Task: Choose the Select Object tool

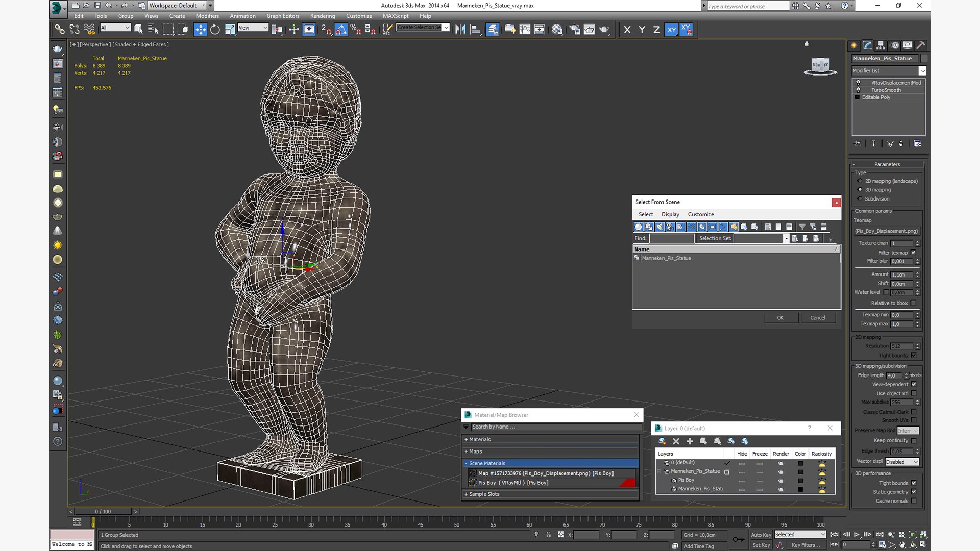Action: (138, 30)
